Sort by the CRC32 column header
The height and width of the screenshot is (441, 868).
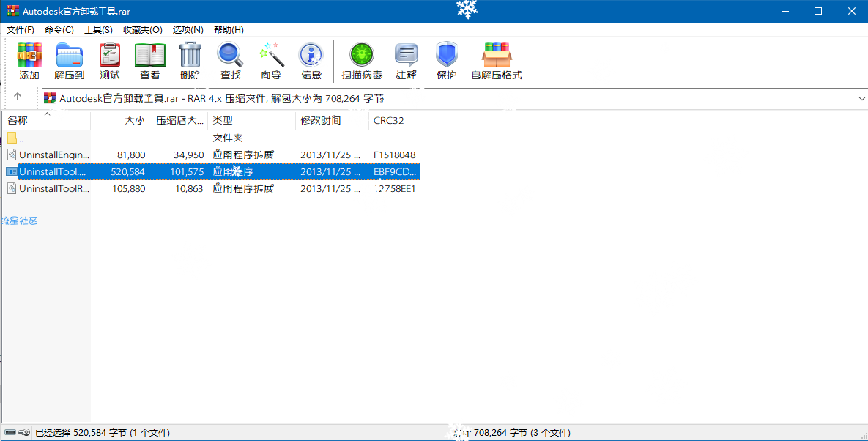point(395,121)
